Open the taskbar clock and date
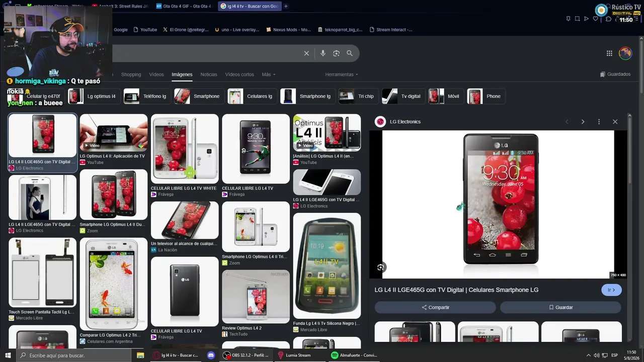 [x=631, y=355]
